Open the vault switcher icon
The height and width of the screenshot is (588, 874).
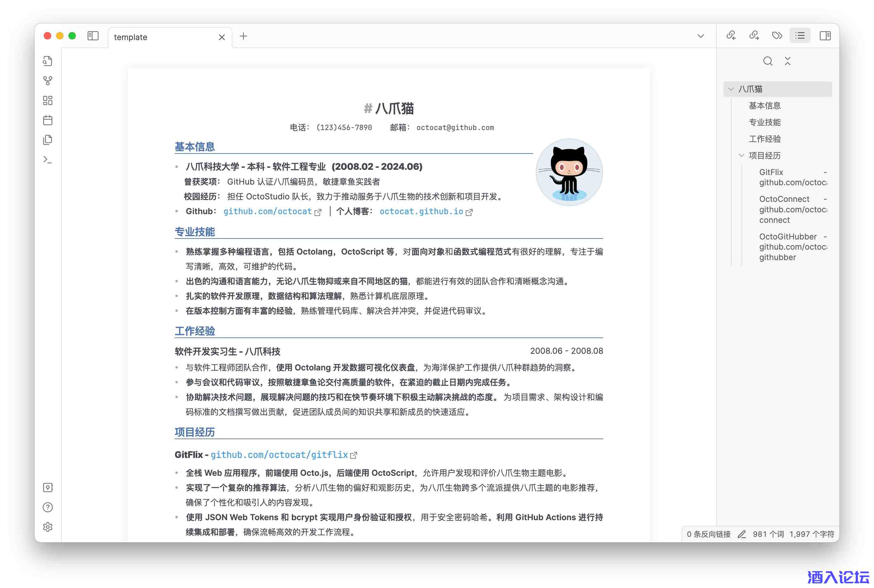(x=48, y=488)
